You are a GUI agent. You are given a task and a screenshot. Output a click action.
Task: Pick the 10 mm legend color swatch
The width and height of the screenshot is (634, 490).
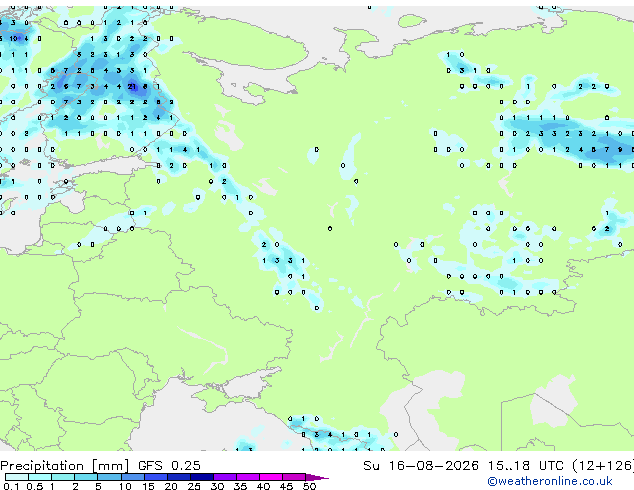pos(132,477)
